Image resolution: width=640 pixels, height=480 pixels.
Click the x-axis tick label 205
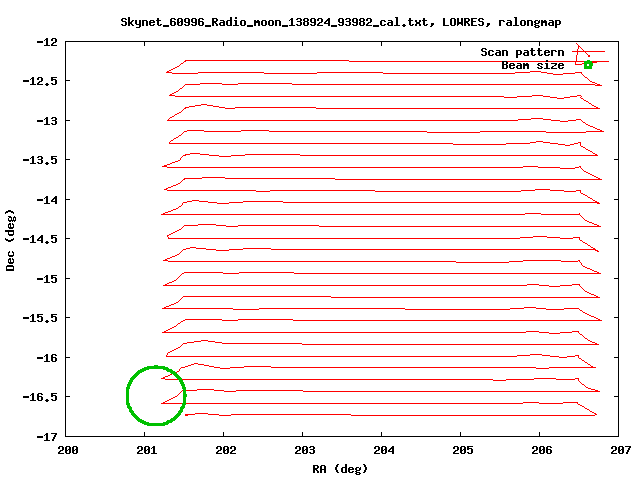463,450
